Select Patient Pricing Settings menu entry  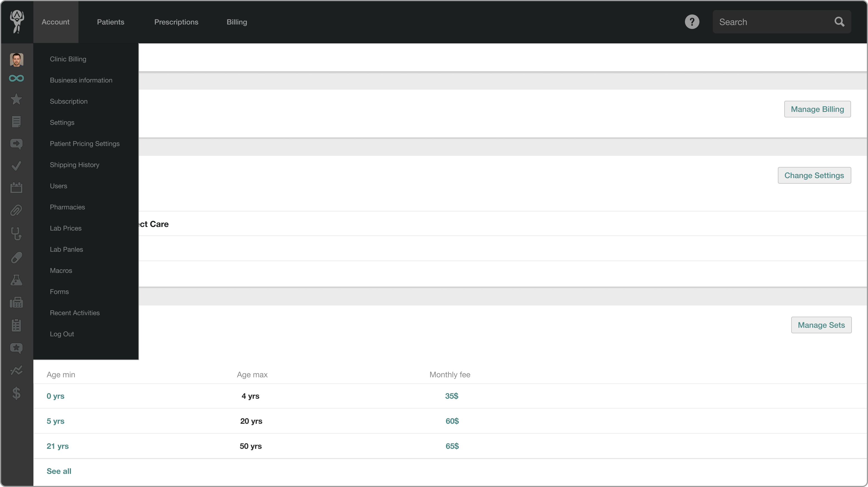[85, 144]
